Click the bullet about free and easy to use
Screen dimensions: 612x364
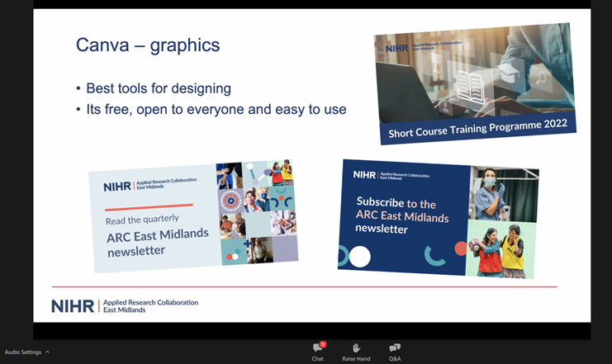click(216, 110)
